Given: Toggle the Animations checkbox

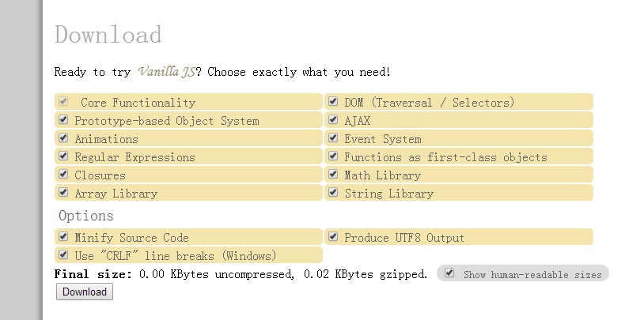Looking at the screenshot, I should [63, 137].
